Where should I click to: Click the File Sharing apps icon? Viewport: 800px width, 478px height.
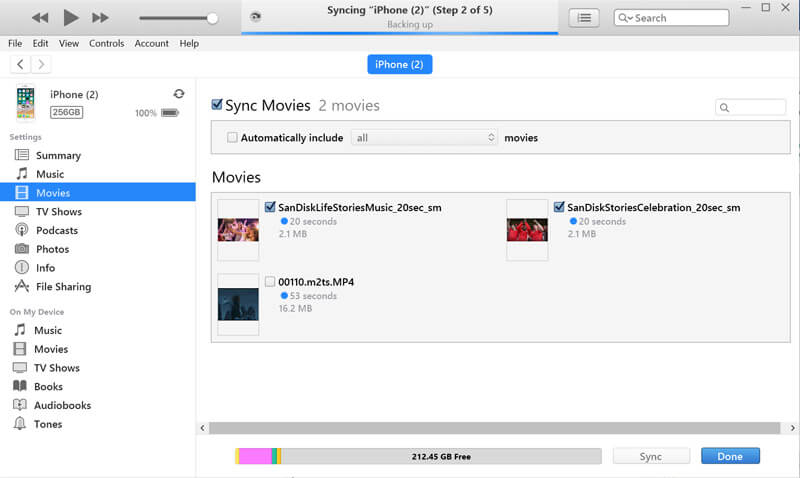pos(21,286)
